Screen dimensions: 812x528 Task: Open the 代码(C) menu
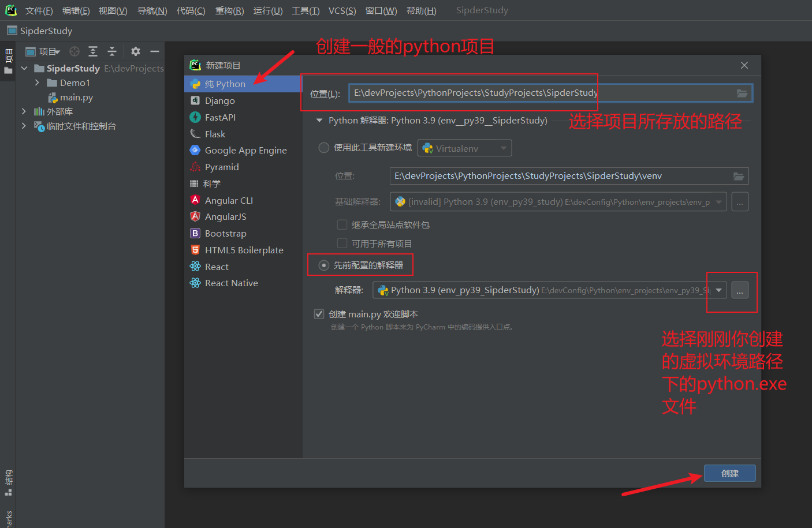(x=191, y=11)
